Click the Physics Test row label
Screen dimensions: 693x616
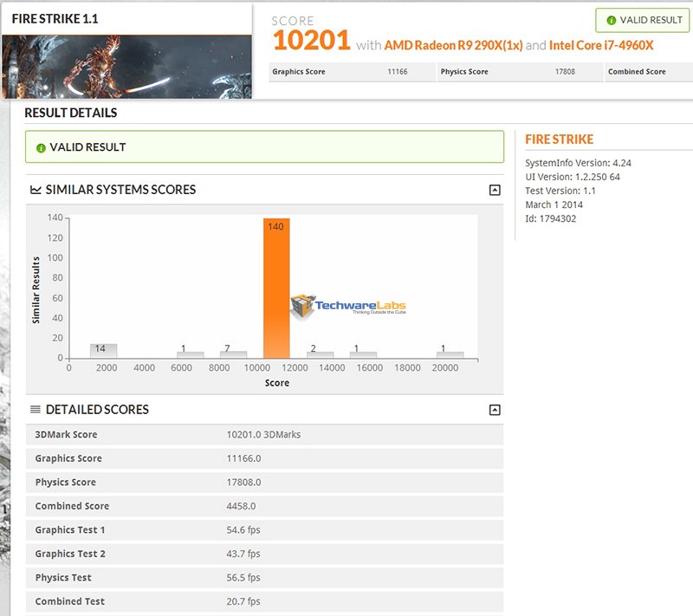pos(63,578)
